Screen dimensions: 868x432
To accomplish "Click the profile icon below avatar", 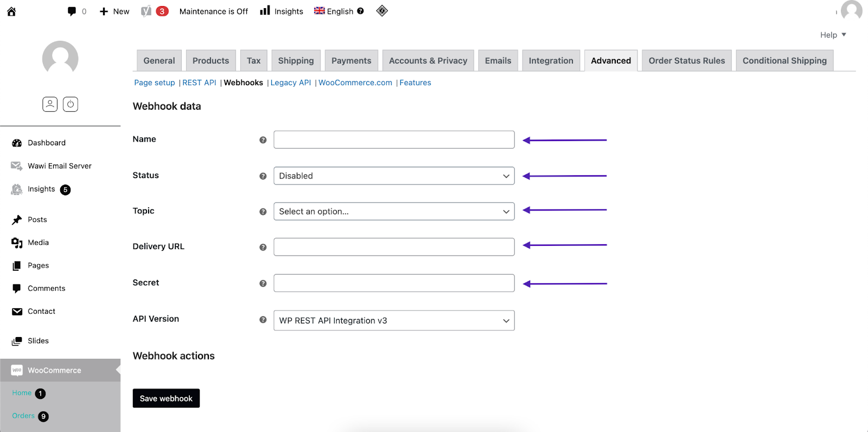I will 50,104.
